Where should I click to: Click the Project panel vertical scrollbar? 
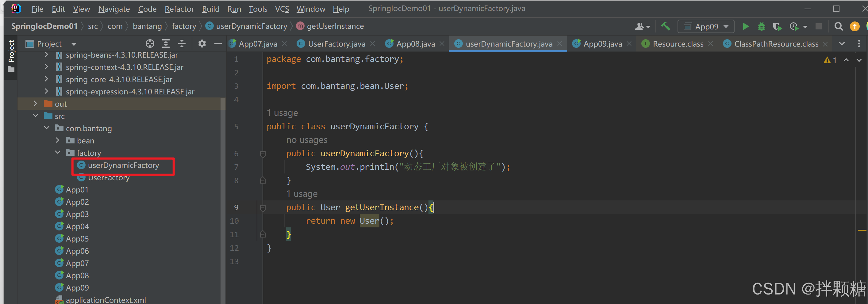tap(223, 201)
